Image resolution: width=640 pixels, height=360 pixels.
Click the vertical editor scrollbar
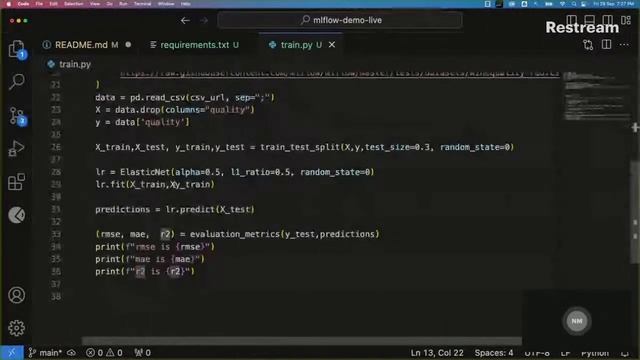(x=634, y=212)
